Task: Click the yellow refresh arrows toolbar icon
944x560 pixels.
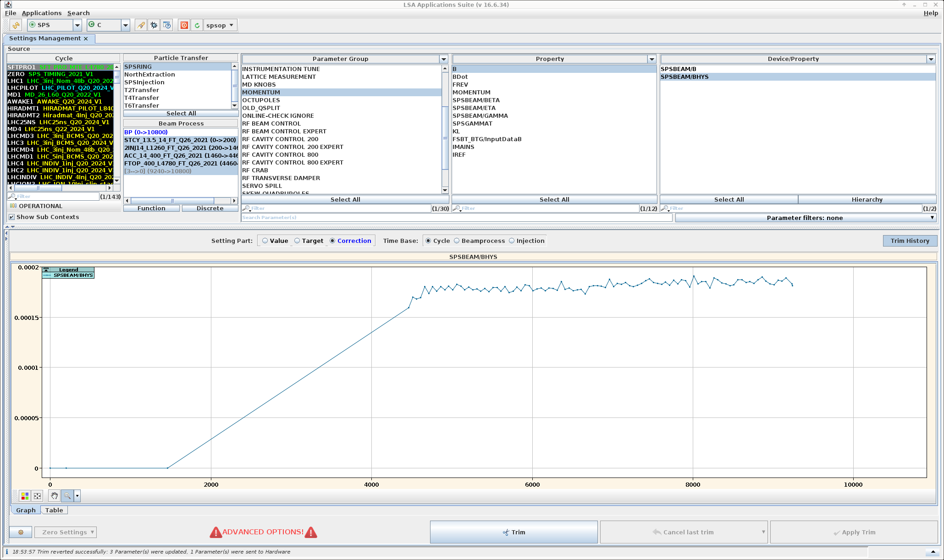Action: pos(16,25)
